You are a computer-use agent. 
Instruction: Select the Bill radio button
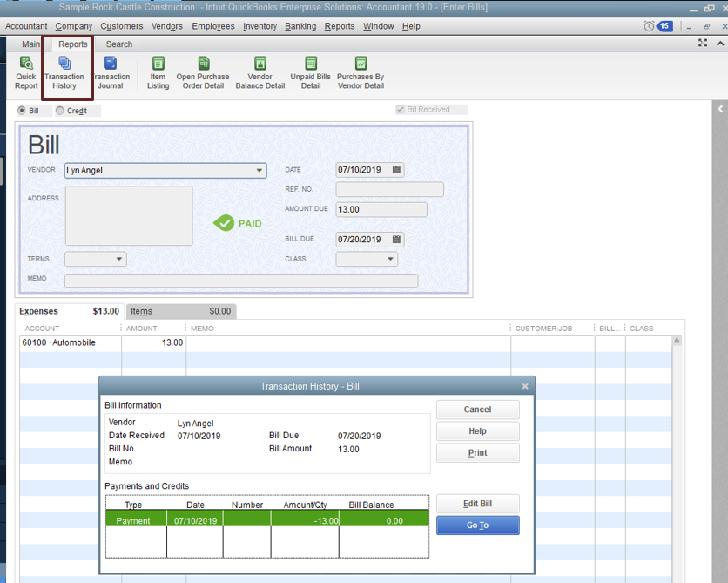23,111
